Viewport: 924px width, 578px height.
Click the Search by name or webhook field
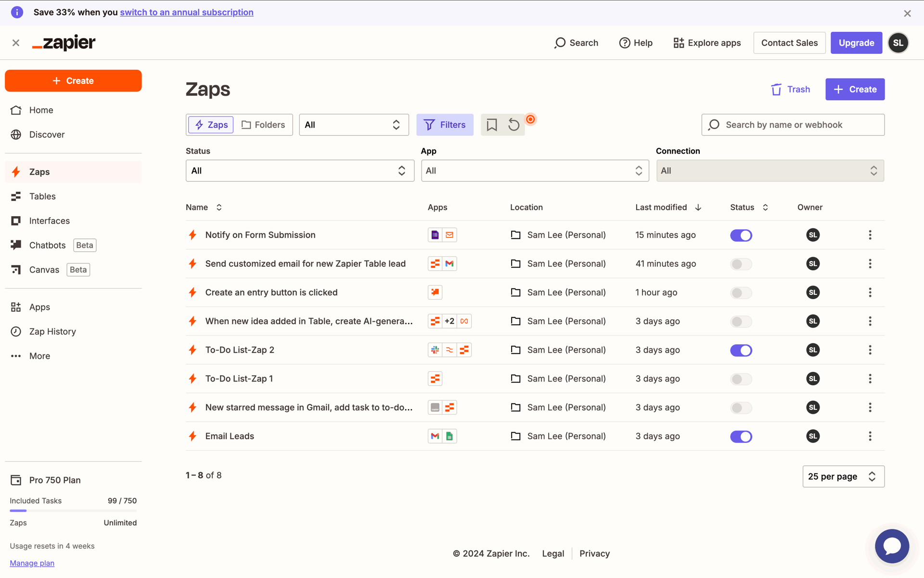pos(793,125)
